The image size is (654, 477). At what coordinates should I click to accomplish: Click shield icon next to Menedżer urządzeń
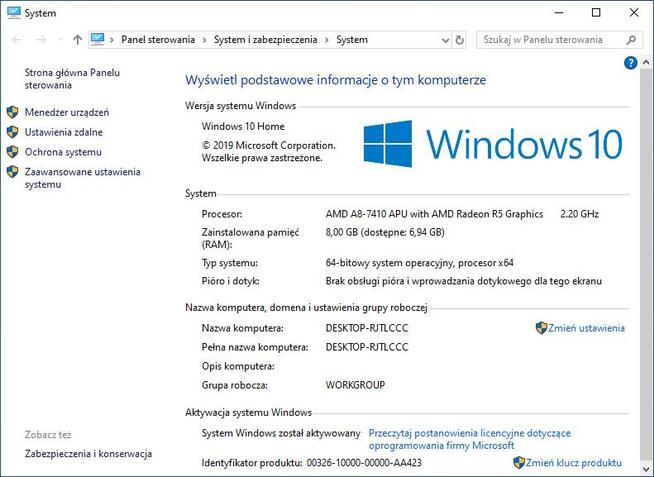pos(13,112)
